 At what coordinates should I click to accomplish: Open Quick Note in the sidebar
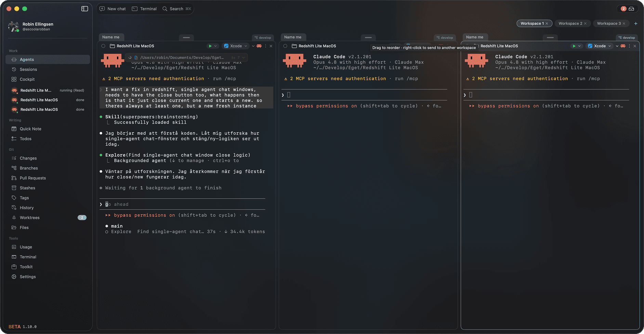click(48, 129)
